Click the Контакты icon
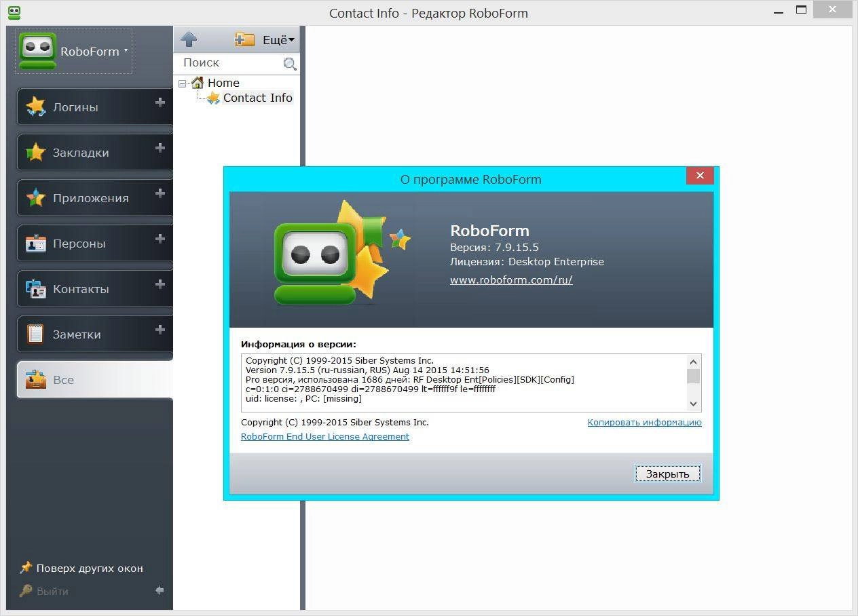This screenshot has height=616, width=858. tap(35, 289)
